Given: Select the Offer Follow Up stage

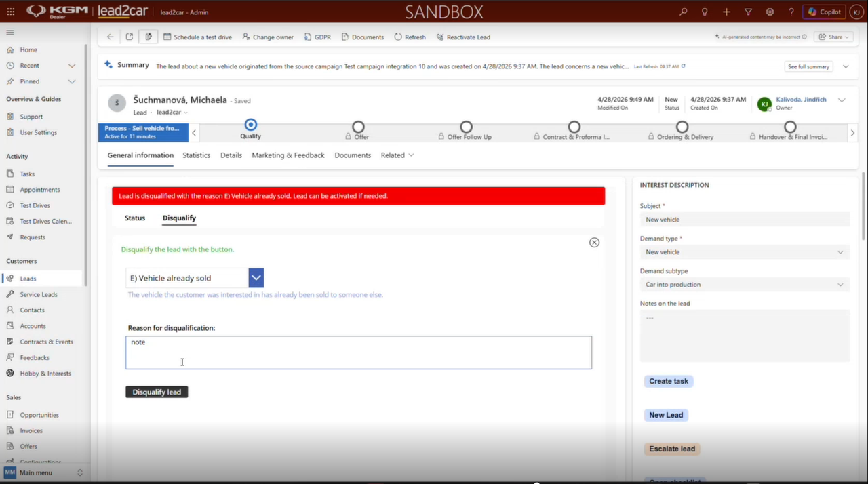Looking at the screenshot, I should (466, 127).
